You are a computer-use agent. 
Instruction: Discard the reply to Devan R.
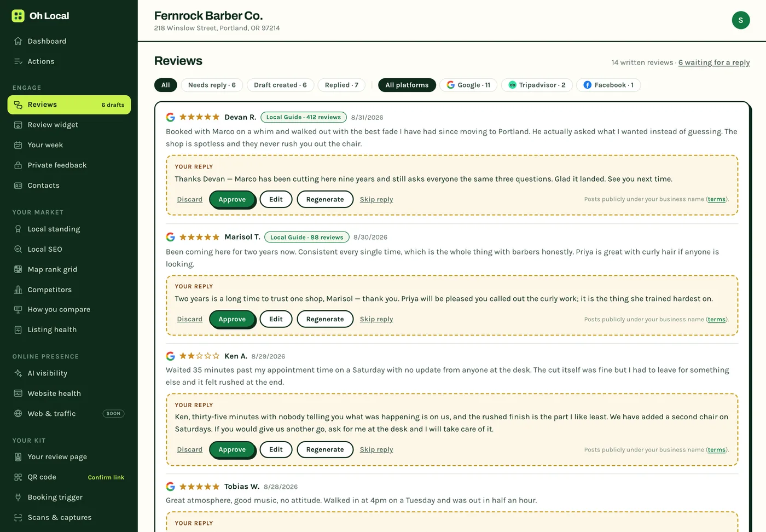click(190, 199)
